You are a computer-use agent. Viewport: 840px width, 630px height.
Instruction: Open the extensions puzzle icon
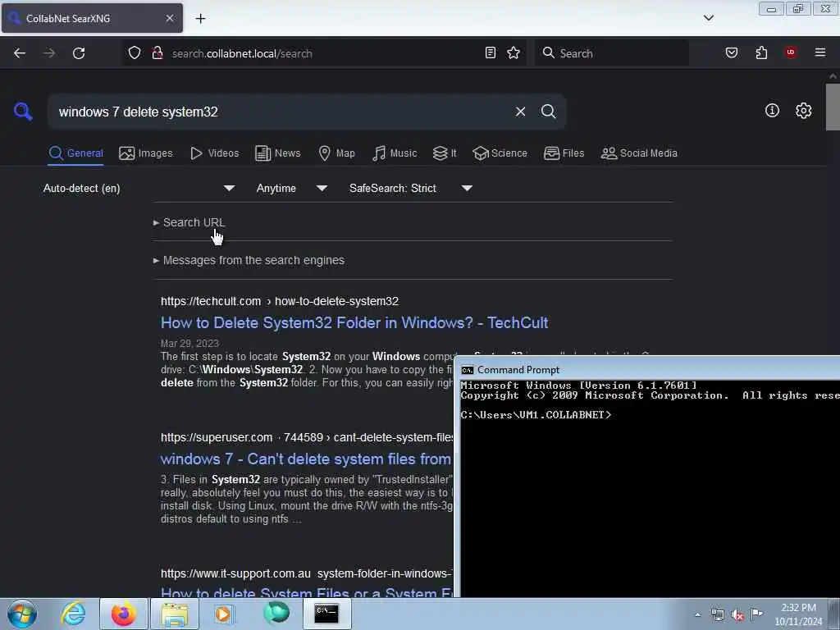point(761,52)
